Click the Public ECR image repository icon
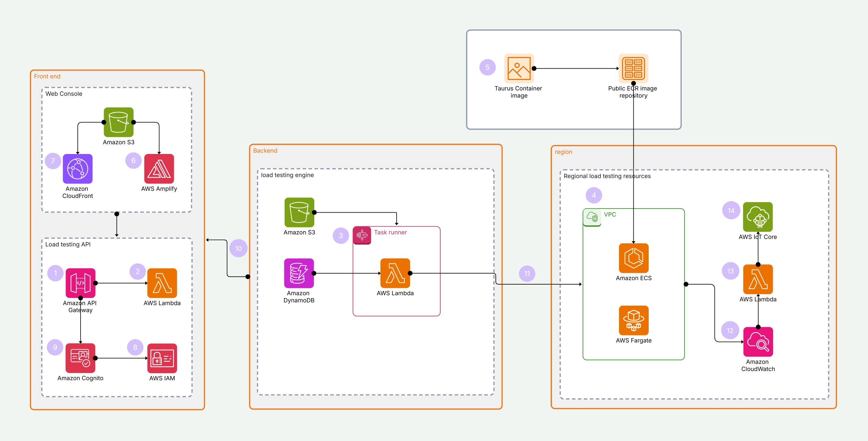 click(x=633, y=69)
